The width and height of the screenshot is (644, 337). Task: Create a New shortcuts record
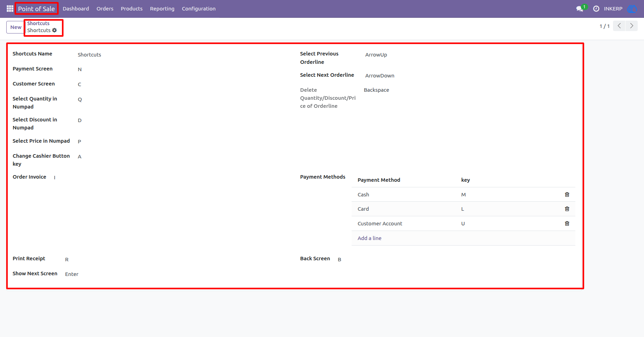pyautogui.click(x=16, y=27)
